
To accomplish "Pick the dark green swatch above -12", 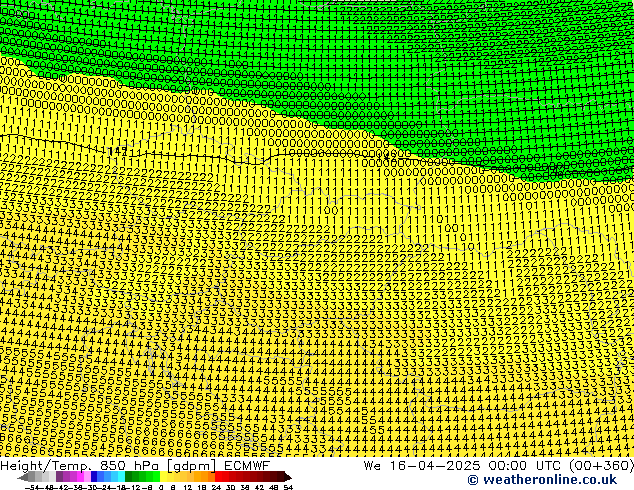I will click(x=128, y=477).
